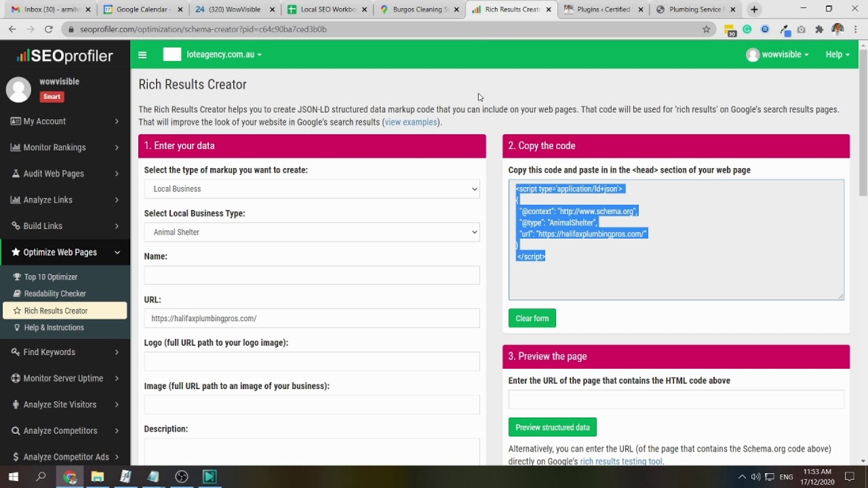Switch to the Plumbing Service browser tab

pyautogui.click(x=696, y=9)
